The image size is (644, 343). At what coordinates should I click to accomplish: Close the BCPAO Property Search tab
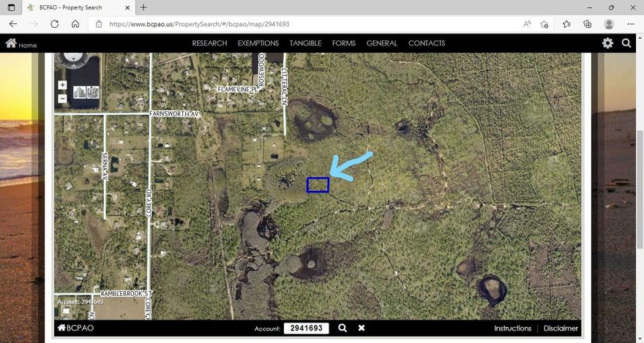(x=127, y=7)
